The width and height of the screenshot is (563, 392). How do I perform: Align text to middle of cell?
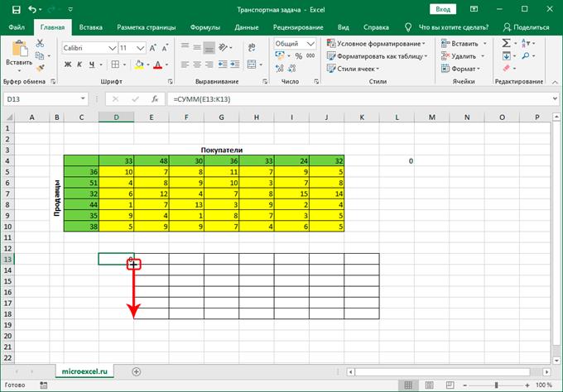(197, 47)
